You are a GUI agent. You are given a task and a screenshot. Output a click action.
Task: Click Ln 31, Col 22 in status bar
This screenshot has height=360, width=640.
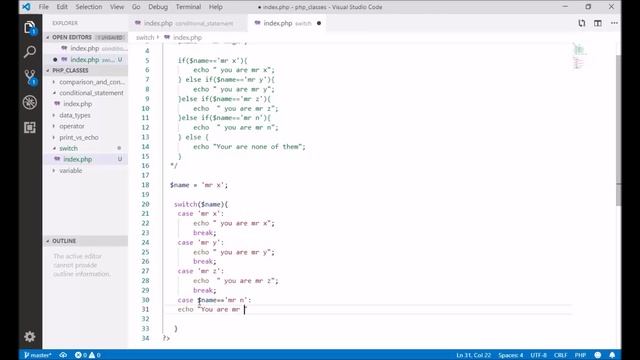tap(473, 355)
